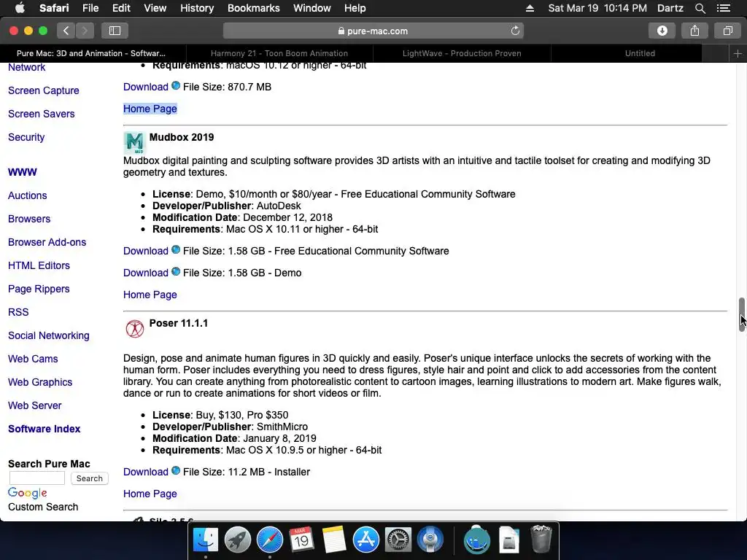Image resolution: width=747 pixels, height=560 pixels.
Task: Open Spotlight search in menu bar
Action: click(700, 8)
